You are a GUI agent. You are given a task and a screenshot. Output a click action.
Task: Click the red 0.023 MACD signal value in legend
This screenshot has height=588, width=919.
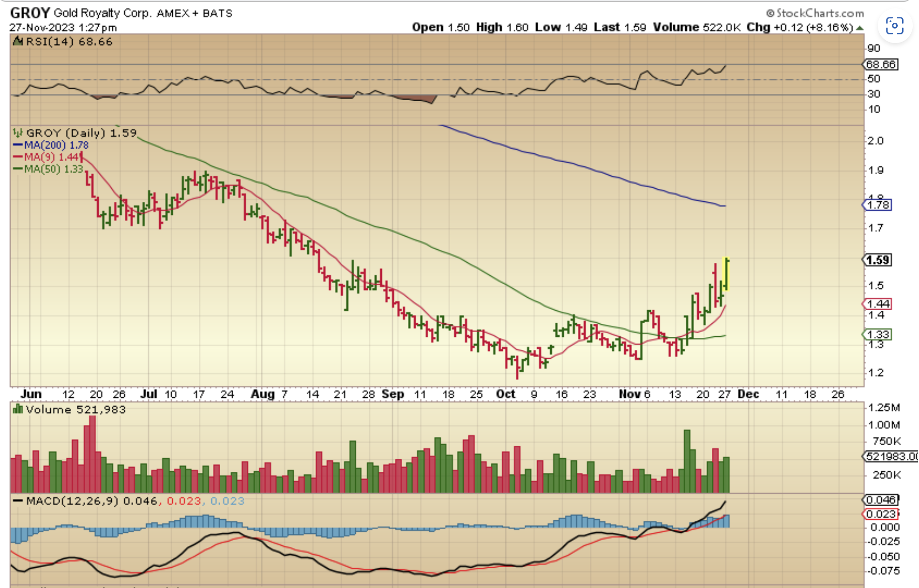click(184, 501)
